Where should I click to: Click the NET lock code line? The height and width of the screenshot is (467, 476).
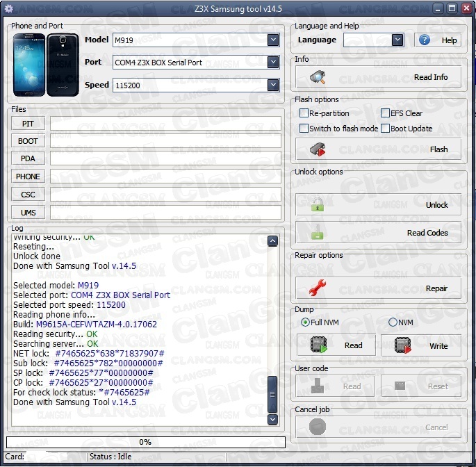click(89, 354)
